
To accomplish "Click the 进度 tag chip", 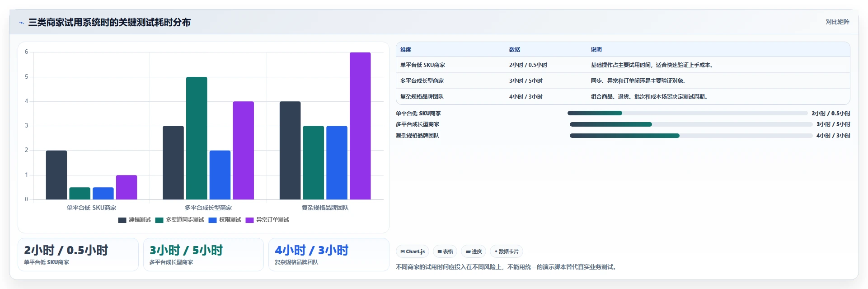I will click(x=474, y=251).
